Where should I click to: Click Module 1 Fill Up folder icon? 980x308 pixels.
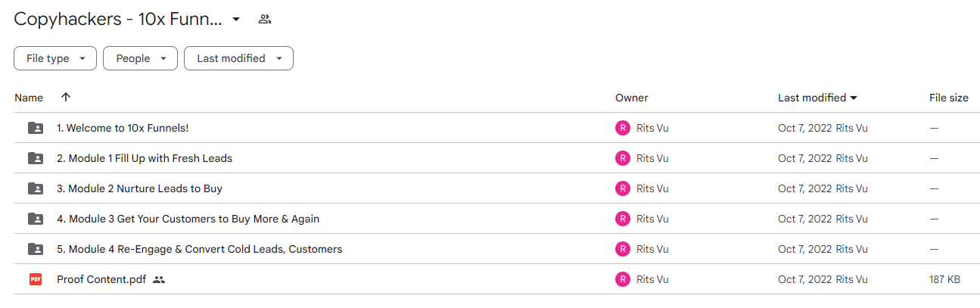point(36,158)
